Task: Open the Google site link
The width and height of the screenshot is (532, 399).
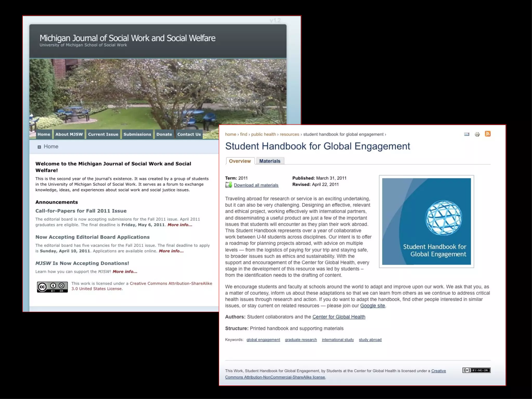Action: pos(372,306)
